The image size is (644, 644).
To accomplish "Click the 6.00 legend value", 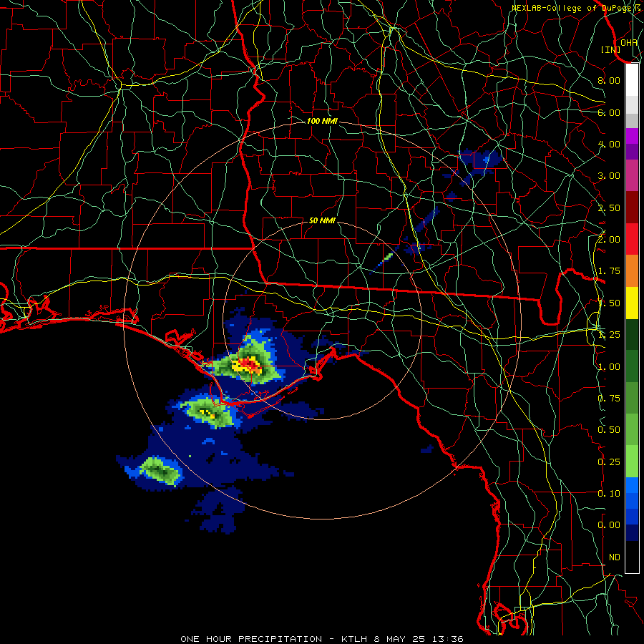I will 609,112.
